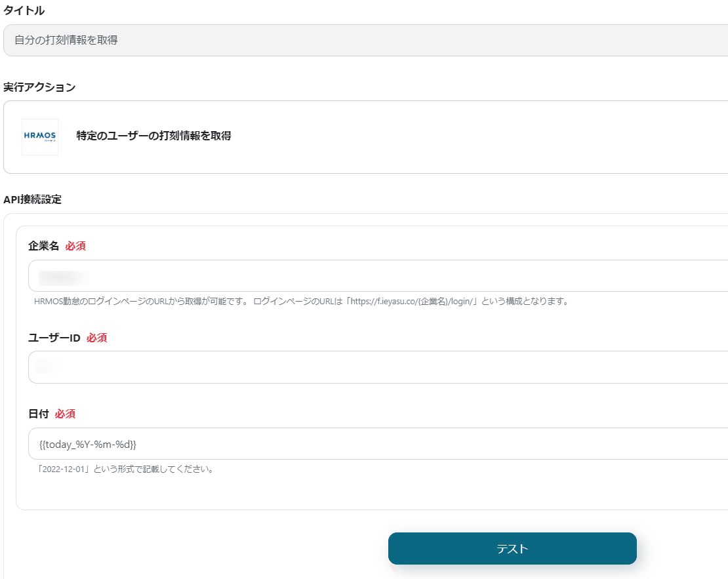Click the 必須 badge beside ユーザーID
Viewport: 728px width, 579px height.
point(97,338)
